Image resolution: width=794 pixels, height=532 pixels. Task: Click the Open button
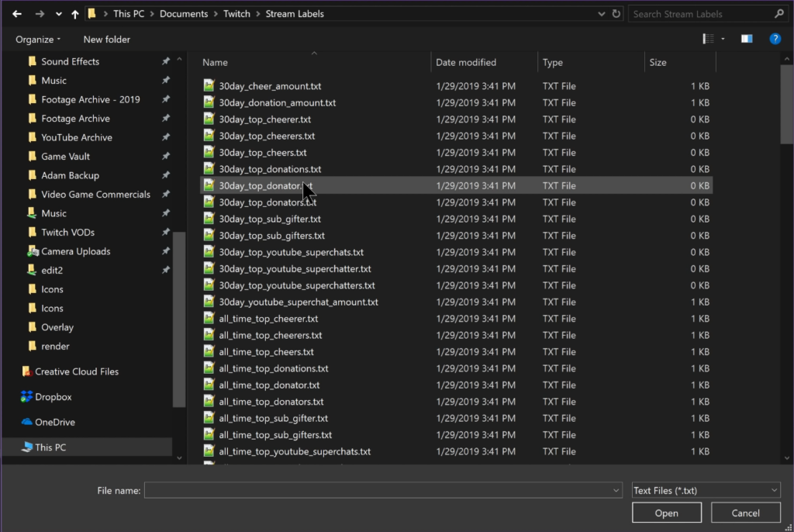pyautogui.click(x=666, y=513)
